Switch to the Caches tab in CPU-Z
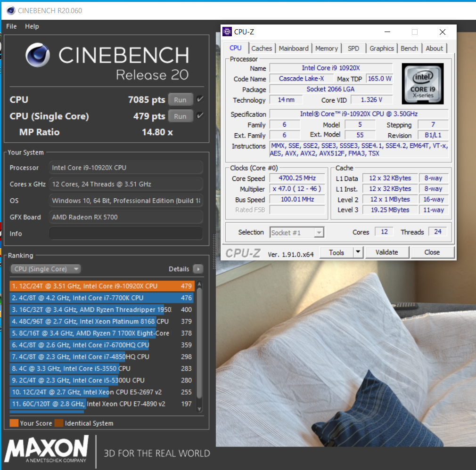Viewport: 476px width, 470px height. [262, 48]
